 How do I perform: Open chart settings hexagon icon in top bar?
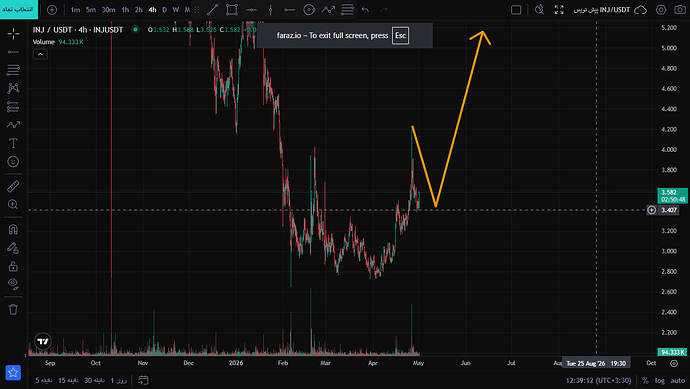pos(661,10)
